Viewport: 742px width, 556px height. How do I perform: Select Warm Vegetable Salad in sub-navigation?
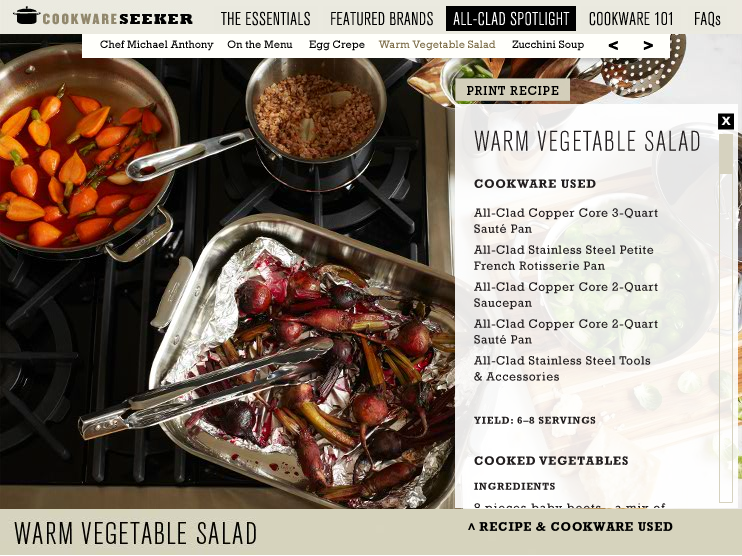(x=437, y=45)
